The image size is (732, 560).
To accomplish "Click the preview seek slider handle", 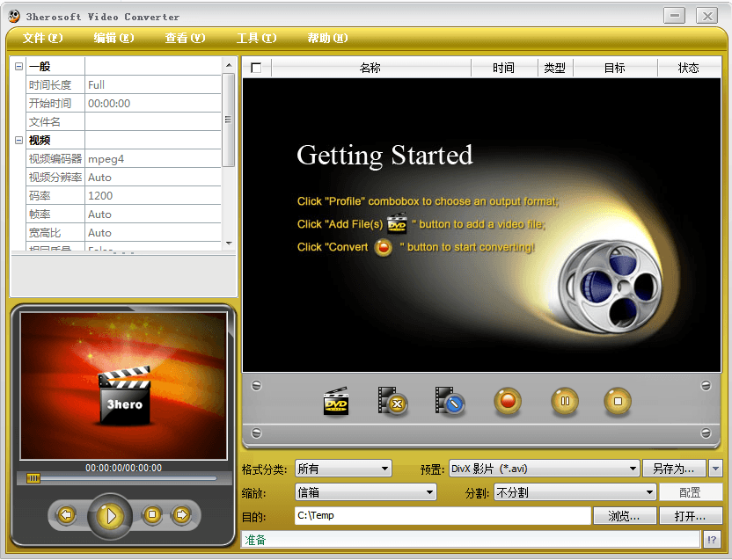I will pyautogui.click(x=33, y=478).
